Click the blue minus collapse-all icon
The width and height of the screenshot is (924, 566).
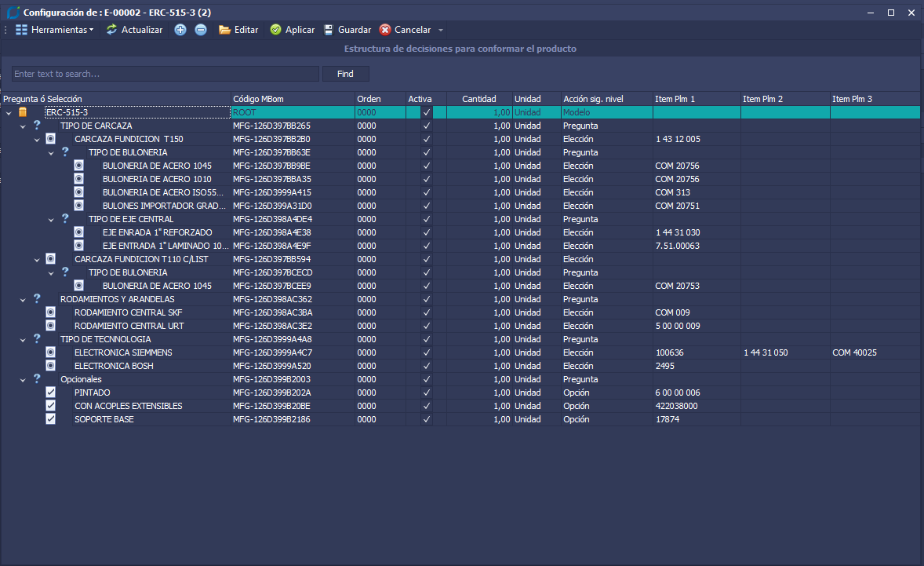pyautogui.click(x=201, y=30)
